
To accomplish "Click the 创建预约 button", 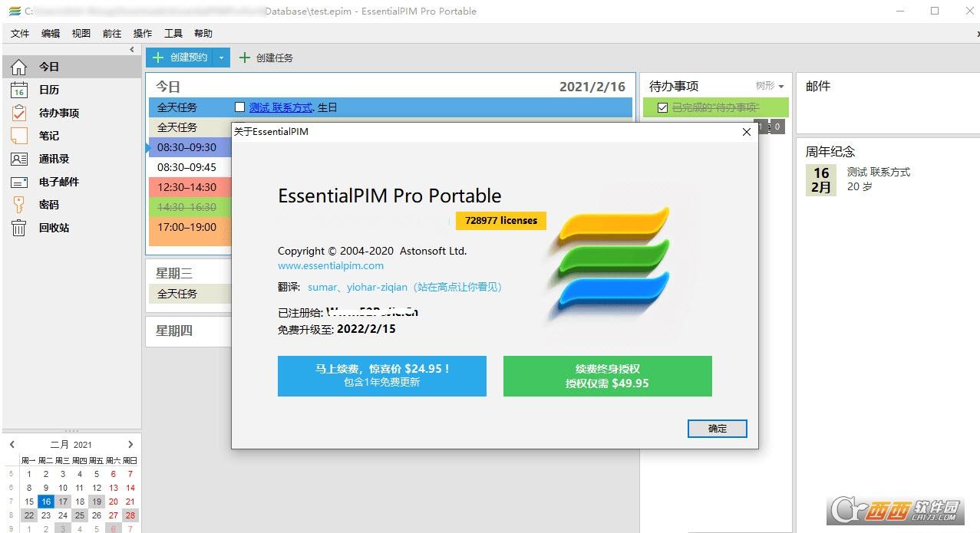I will point(180,58).
